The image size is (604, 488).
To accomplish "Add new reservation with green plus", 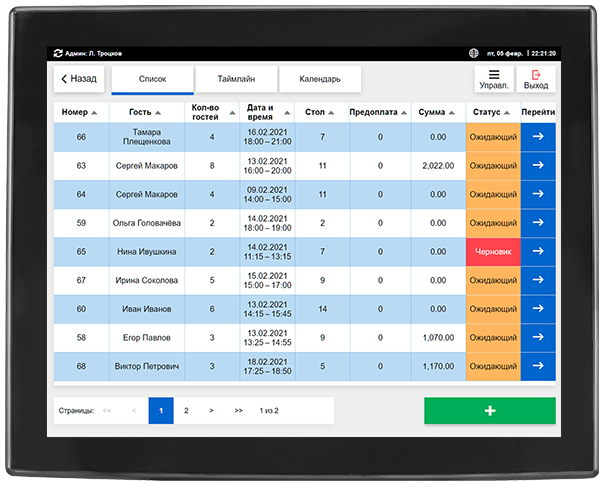I will click(x=490, y=411).
